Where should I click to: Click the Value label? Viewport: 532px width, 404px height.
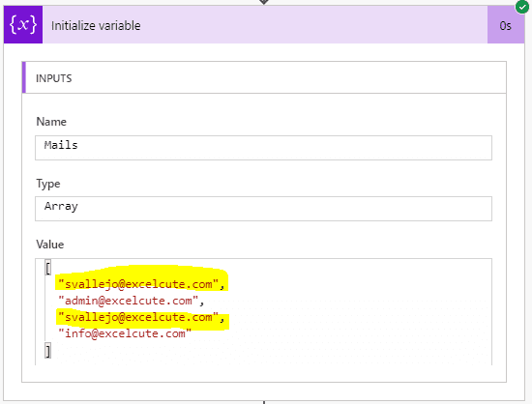point(50,245)
